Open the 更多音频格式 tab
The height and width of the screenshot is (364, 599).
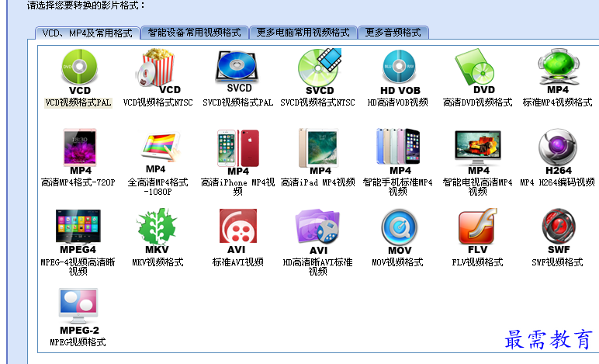click(x=393, y=33)
